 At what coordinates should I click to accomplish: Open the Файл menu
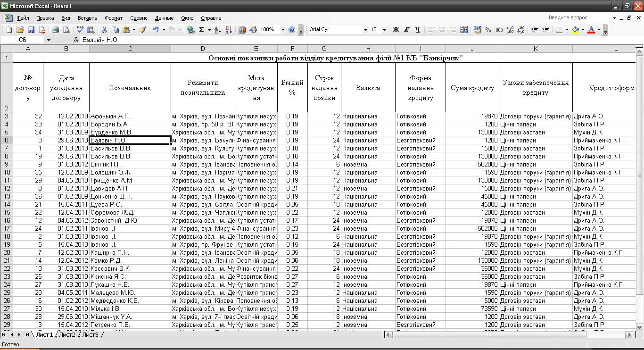(23, 18)
